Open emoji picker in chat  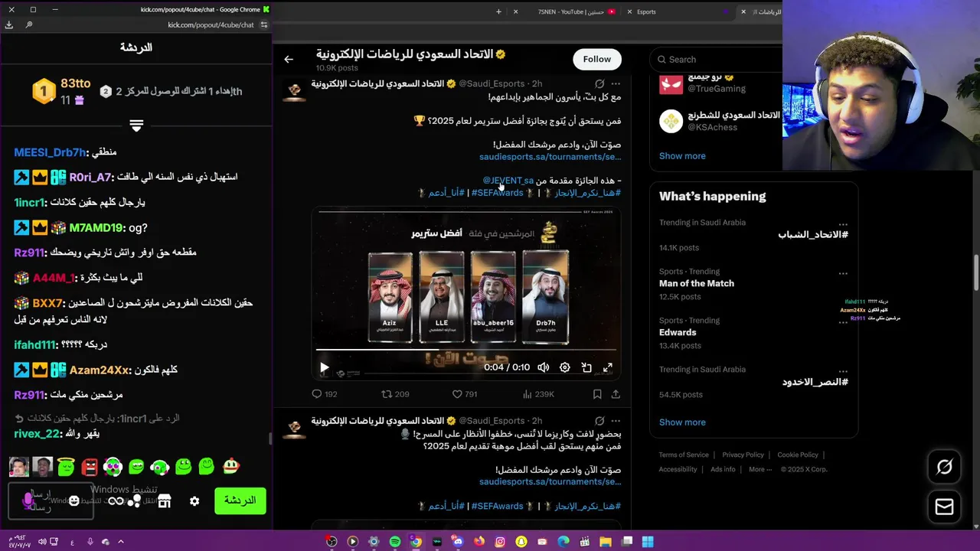[x=73, y=500]
